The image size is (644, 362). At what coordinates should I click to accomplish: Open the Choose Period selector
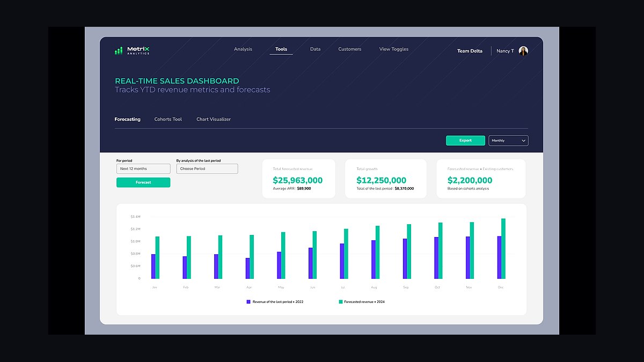coord(207,169)
